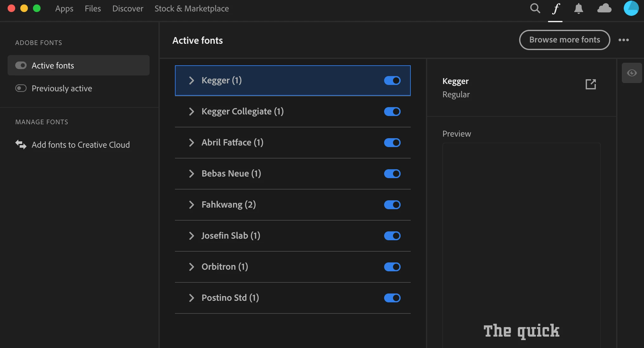Open the user profile avatar

pos(631,8)
